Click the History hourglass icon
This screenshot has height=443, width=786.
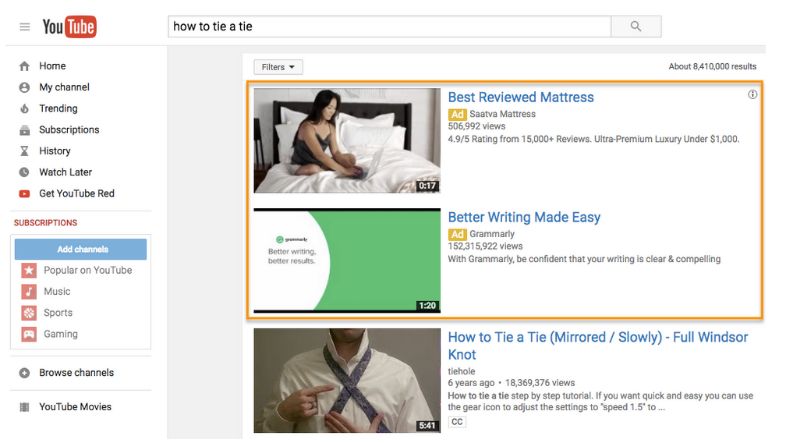coord(24,151)
